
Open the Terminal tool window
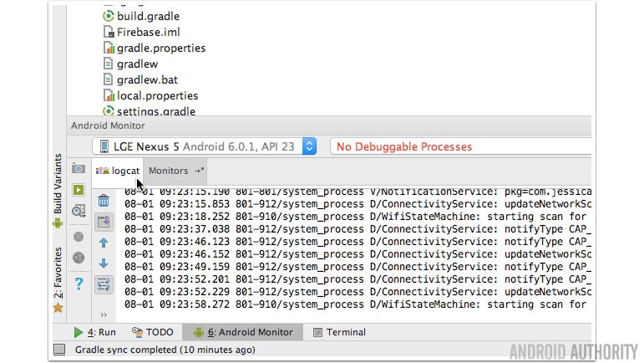coord(339,332)
